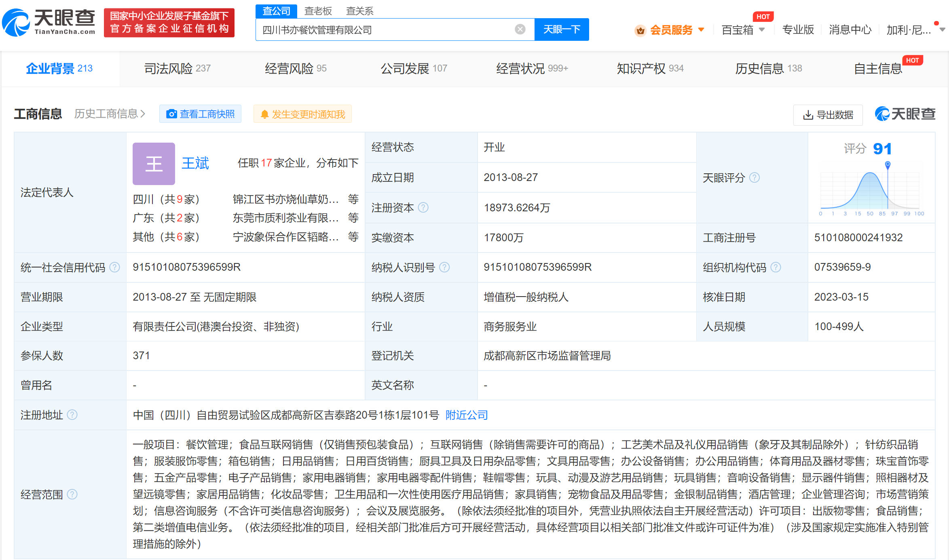Clear the search box with the × icon

pyautogui.click(x=519, y=29)
